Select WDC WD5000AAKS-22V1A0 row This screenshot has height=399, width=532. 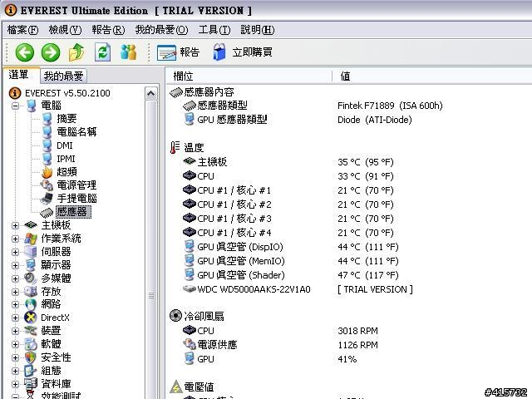pyautogui.click(x=349, y=289)
